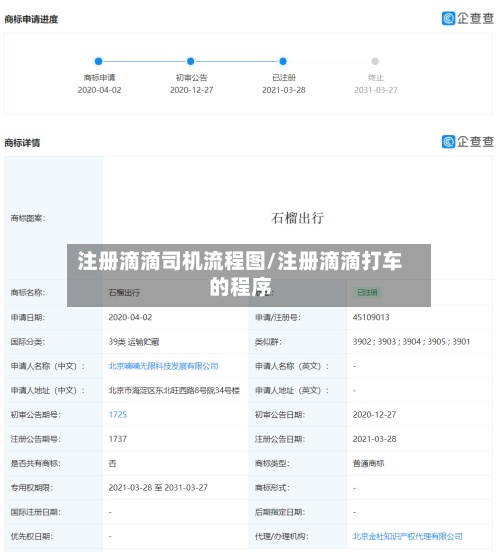Open preliminary announcement issue link 1725
This screenshot has width=500, height=552.
tap(118, 415)
